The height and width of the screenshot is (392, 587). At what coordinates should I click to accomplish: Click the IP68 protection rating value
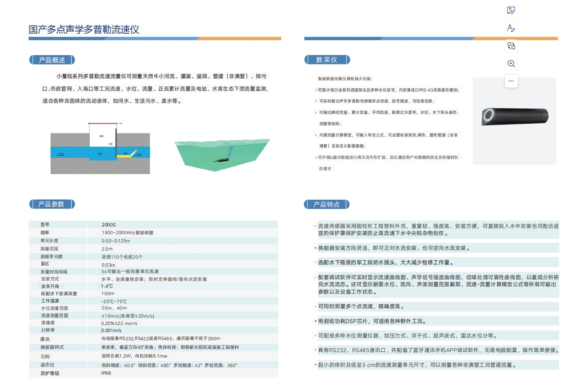click(106, 373)
